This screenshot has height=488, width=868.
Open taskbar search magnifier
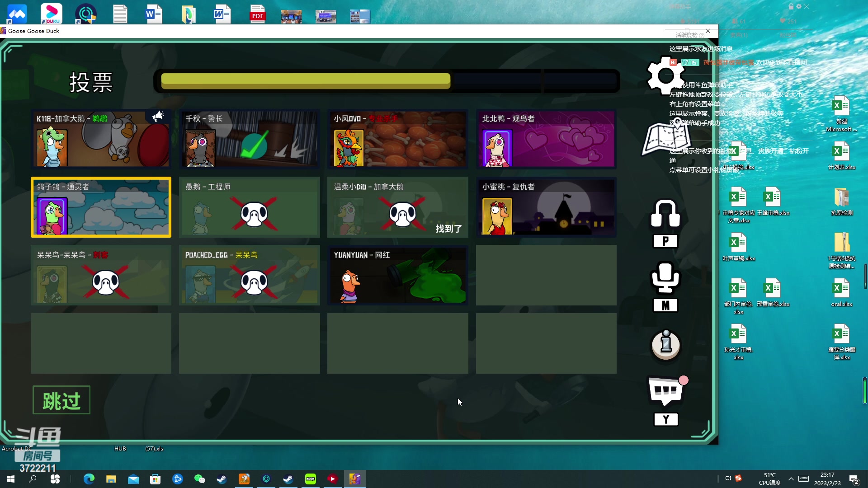click(33, 479)
